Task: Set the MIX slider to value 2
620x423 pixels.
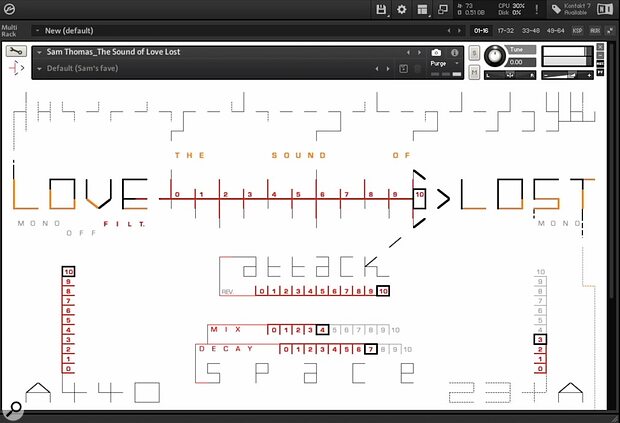Action: pyautogui.click(x=297, y=329)
